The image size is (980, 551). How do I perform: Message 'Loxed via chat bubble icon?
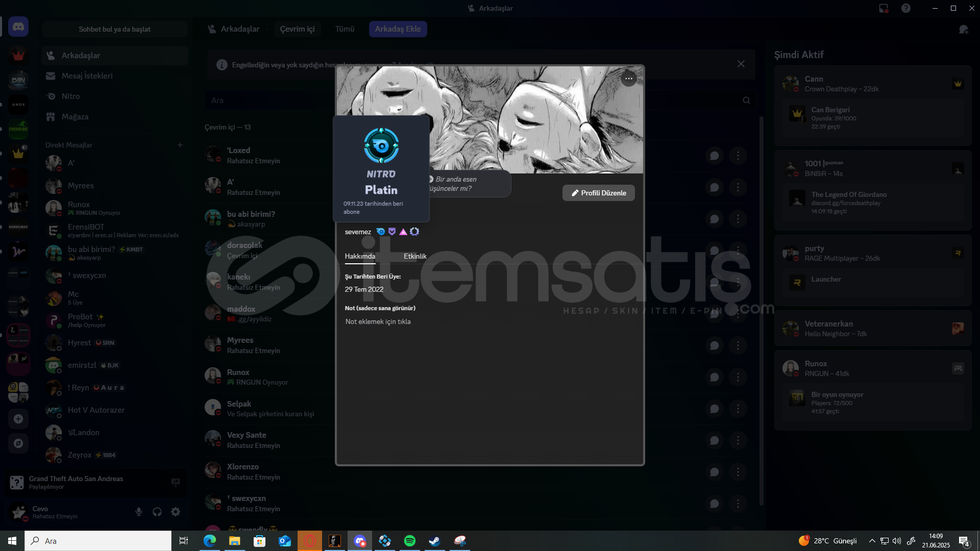[x=715, y=156]
